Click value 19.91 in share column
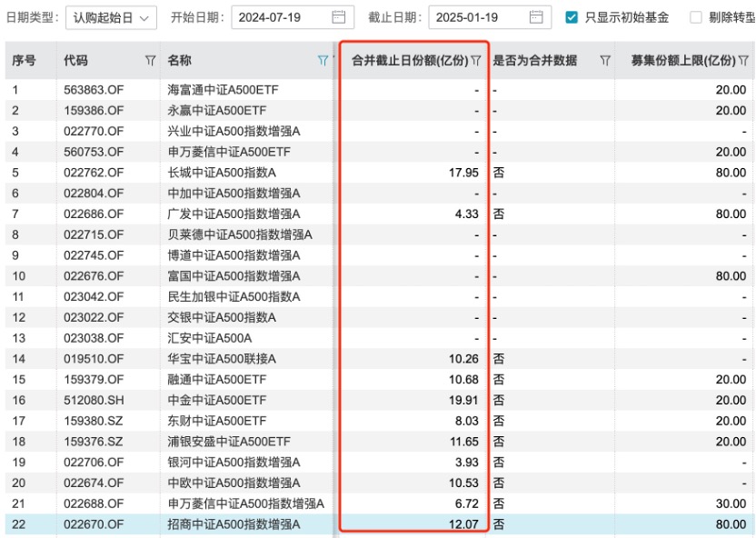 (463, 401)
